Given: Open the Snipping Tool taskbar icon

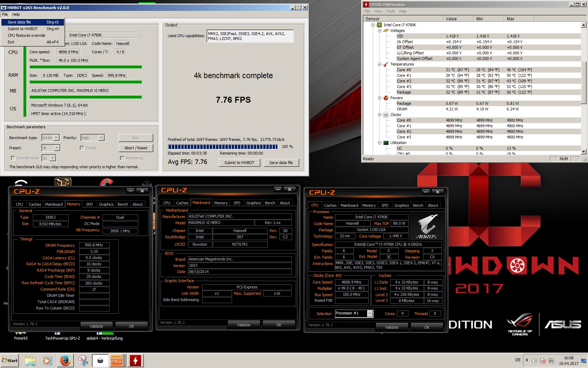Looking at the screenshot, I should [x=83, y=361].
